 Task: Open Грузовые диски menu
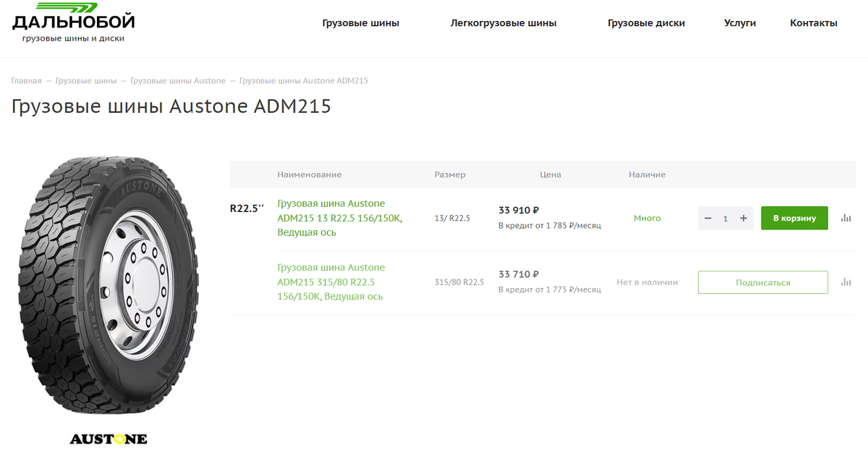pyautogui.click(x=646, y=23)
